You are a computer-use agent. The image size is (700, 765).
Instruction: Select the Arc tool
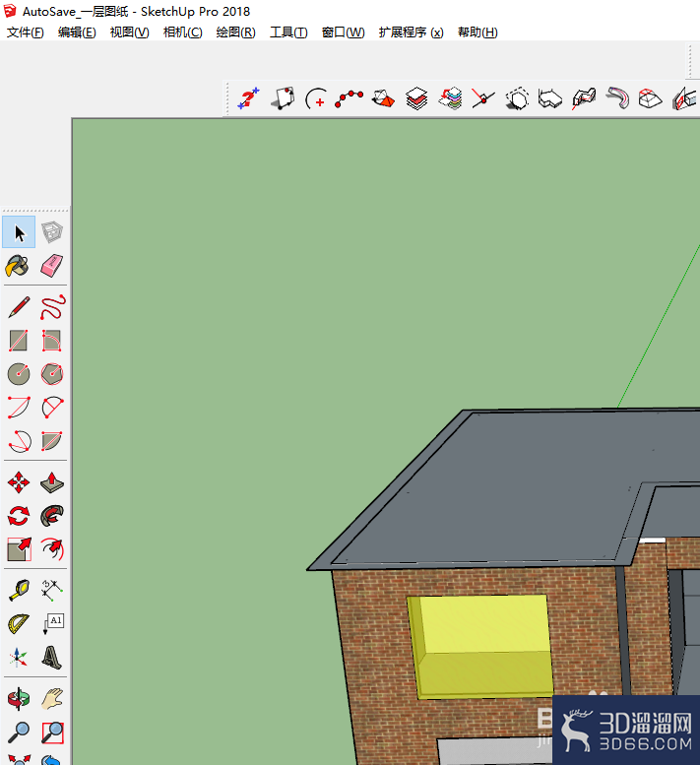(x=19, y=408)
